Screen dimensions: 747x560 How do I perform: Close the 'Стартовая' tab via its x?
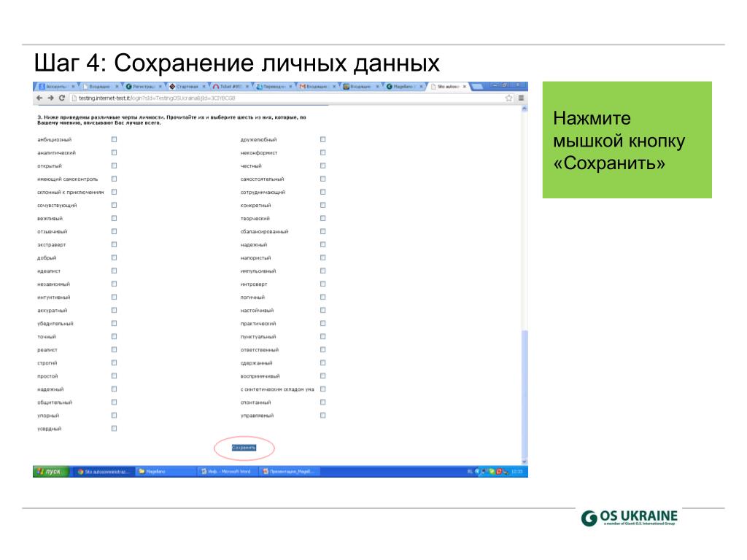pos(204,87)
